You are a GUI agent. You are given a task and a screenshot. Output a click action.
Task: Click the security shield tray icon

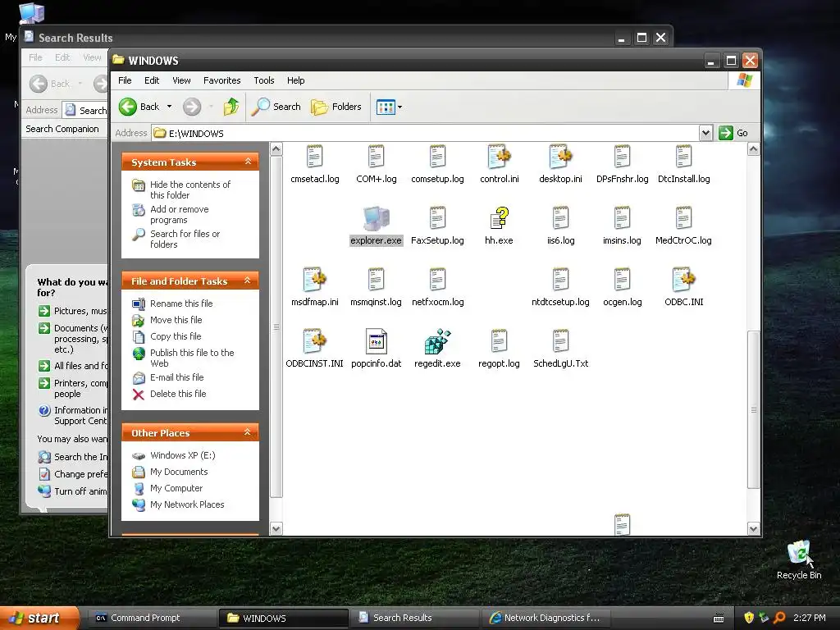(749, 618)
